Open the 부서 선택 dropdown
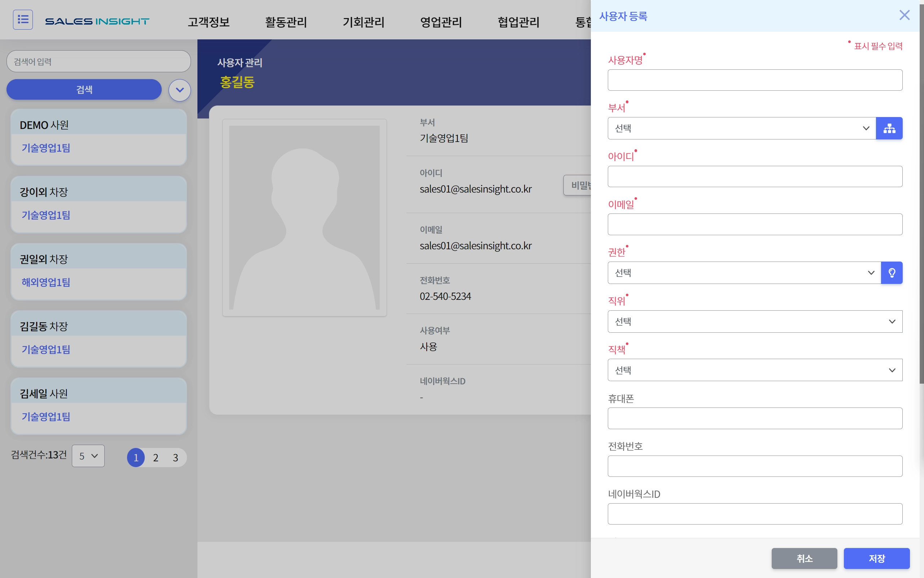 (x=741, y=129)
